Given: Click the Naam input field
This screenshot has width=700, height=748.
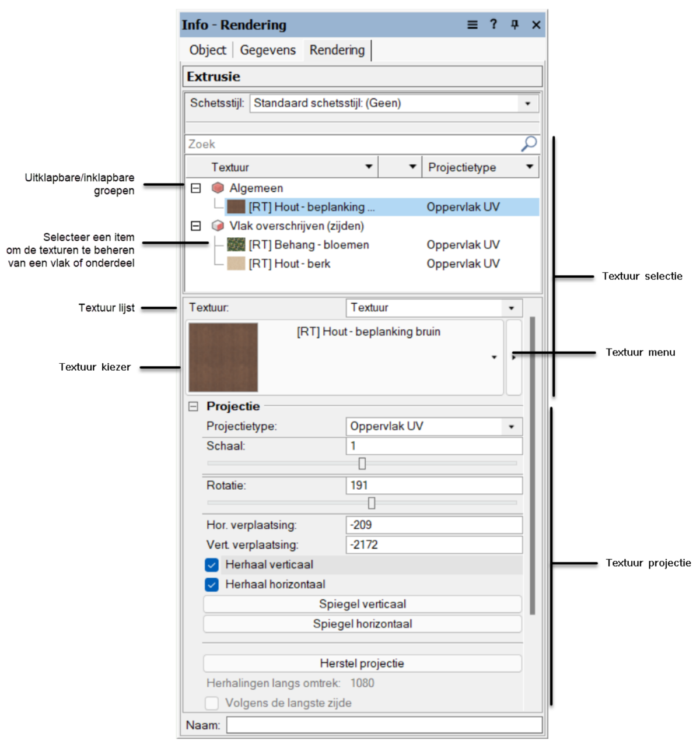Looking at the screenshot, I should tap(384, 725).
